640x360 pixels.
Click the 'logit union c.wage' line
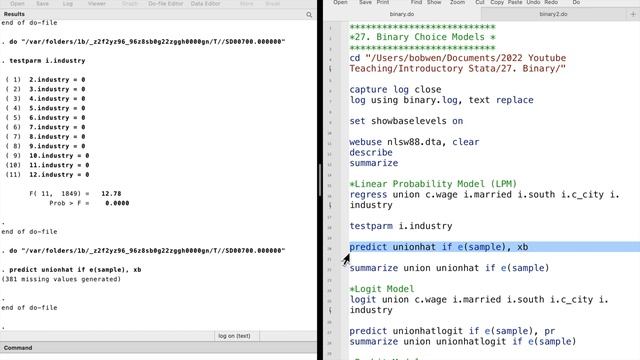[x=479, y=304]
